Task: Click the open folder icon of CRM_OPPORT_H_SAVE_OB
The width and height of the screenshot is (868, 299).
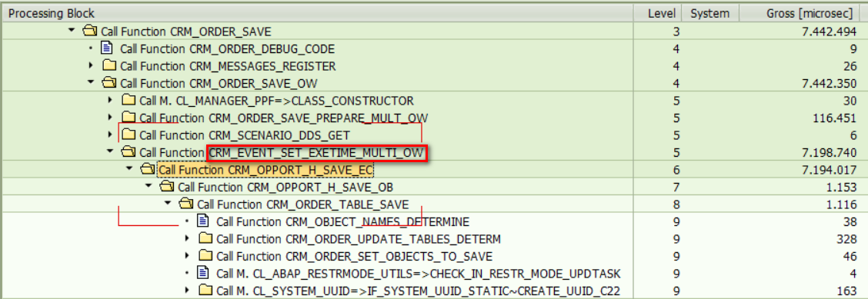Action: click(167, 187)
